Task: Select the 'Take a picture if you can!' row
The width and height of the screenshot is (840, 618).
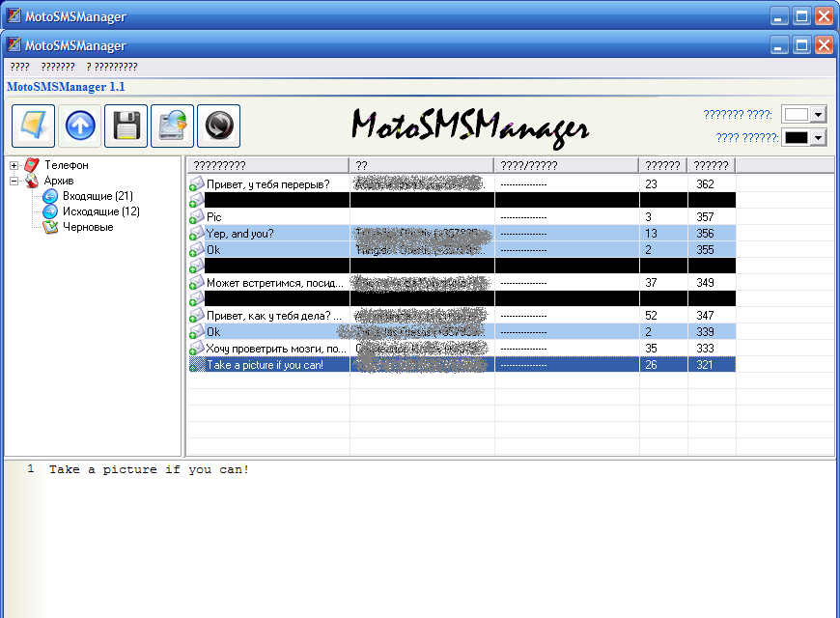Action: click(x=462, y=365)
